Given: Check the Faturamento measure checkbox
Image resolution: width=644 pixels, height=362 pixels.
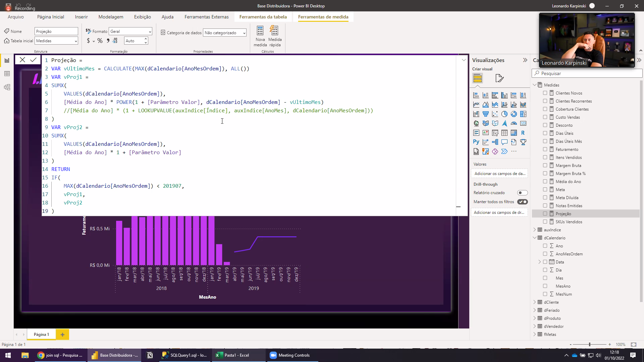Looking at the screenshot, I should point(545,149).
